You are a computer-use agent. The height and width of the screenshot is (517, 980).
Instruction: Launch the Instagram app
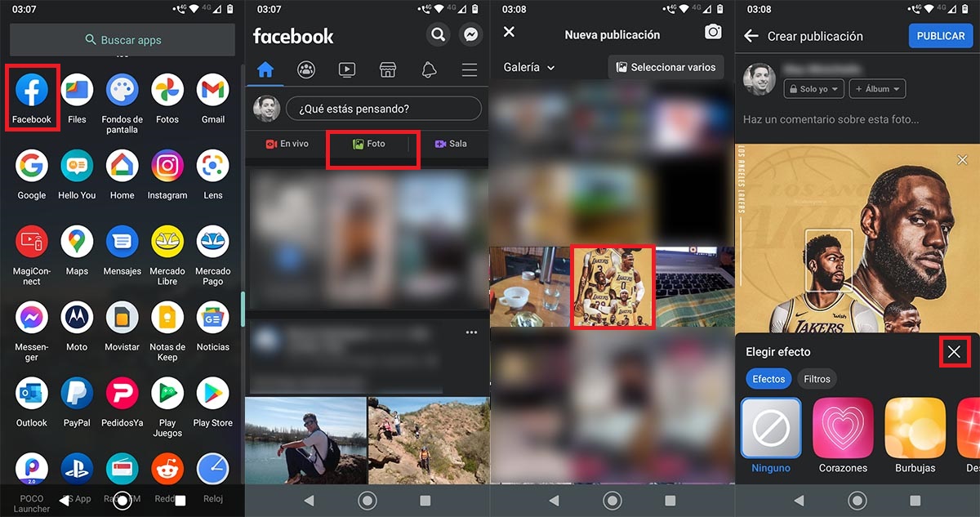click(167, 166)
